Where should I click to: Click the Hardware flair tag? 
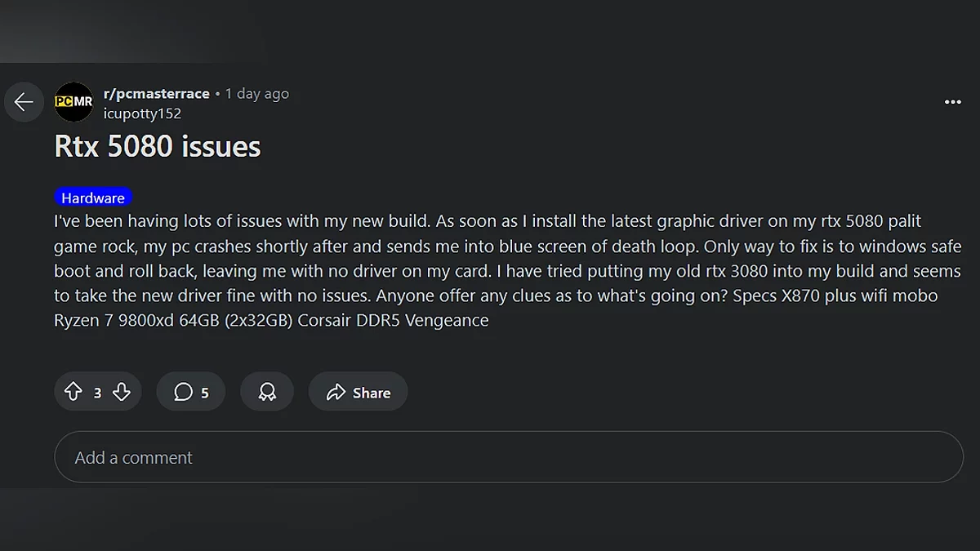click(x=93, y=198)
